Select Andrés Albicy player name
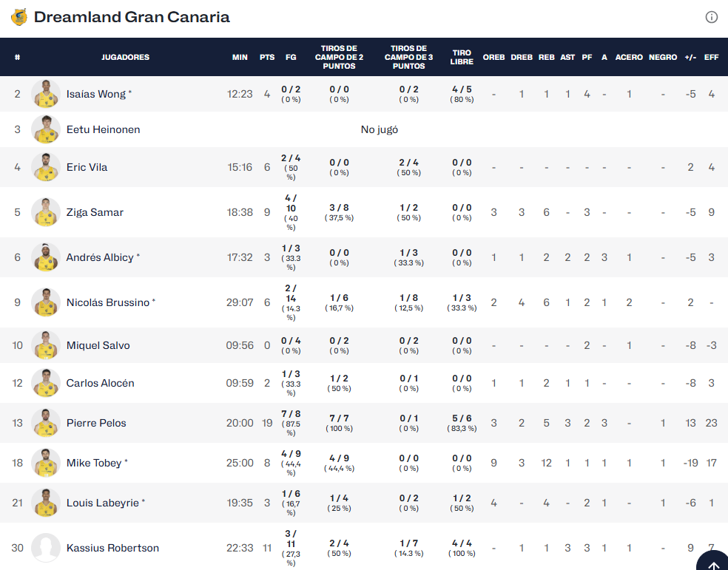 click(x=100, y=257)
